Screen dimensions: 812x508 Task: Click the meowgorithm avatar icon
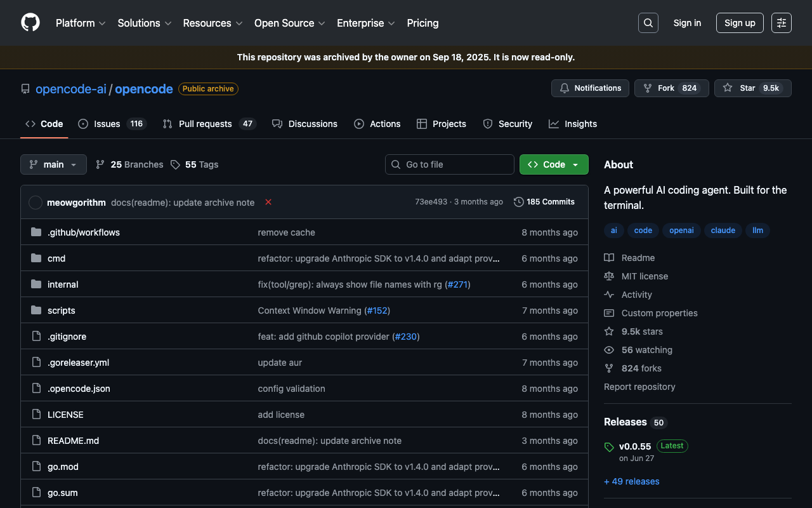36,202
